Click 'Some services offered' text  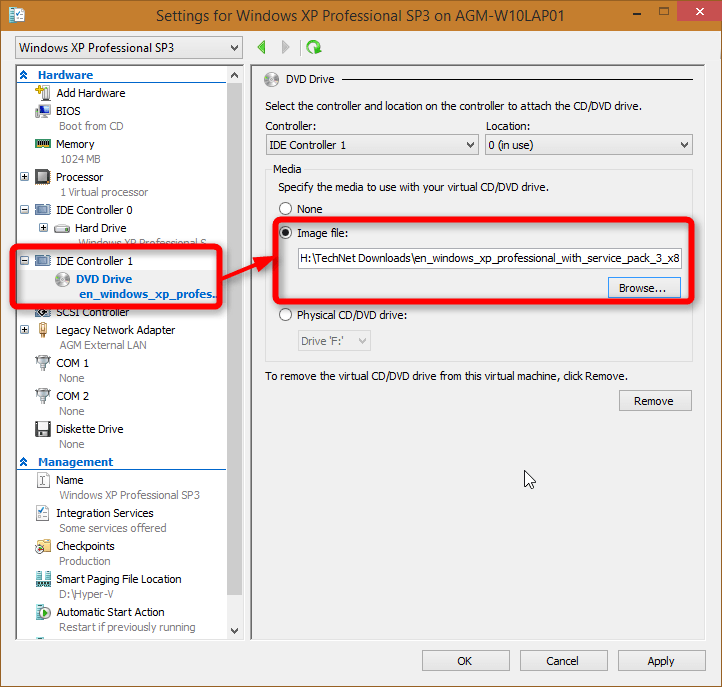(x=113, y=528)
